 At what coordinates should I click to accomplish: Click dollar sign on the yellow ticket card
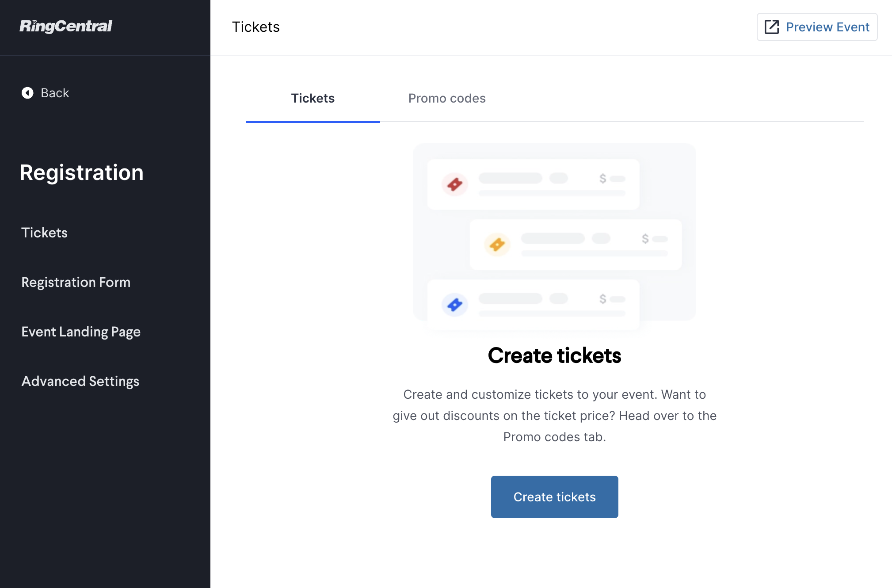(645, 239)
